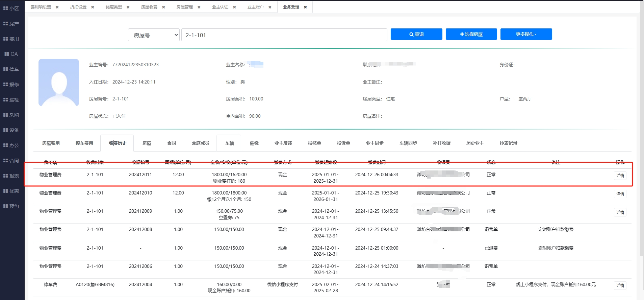Click the room number search field

point(284,35)
